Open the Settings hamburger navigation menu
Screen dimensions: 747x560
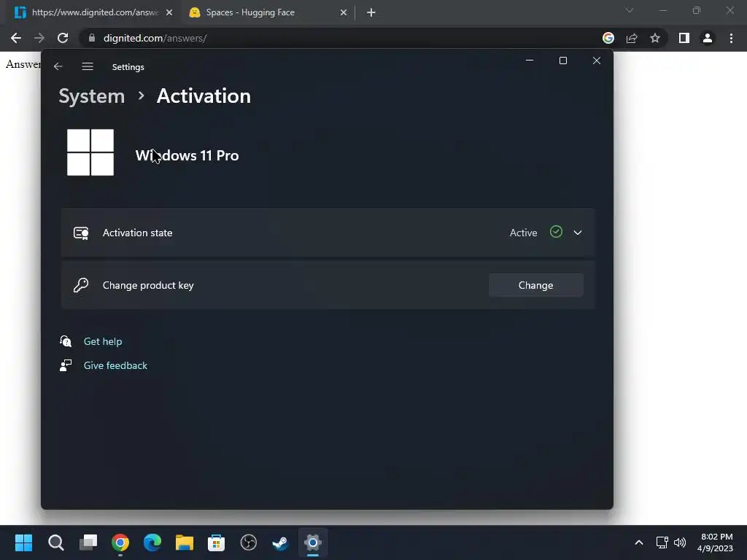88,66
